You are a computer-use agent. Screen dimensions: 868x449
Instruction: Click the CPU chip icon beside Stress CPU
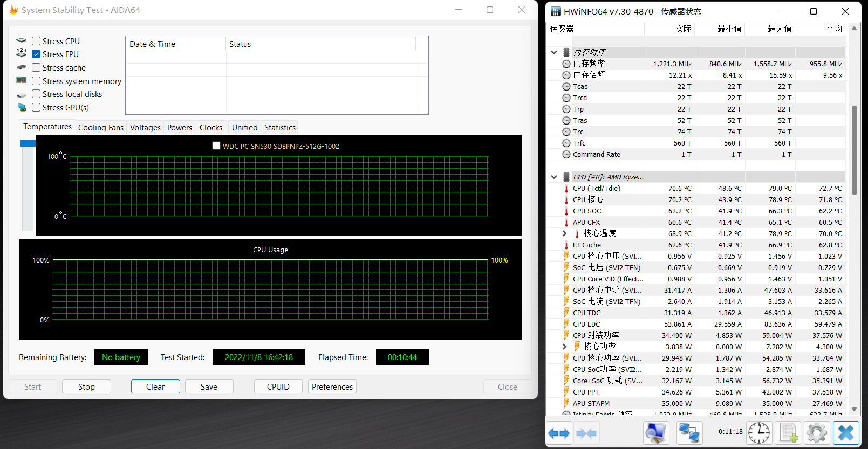[22, 41]
